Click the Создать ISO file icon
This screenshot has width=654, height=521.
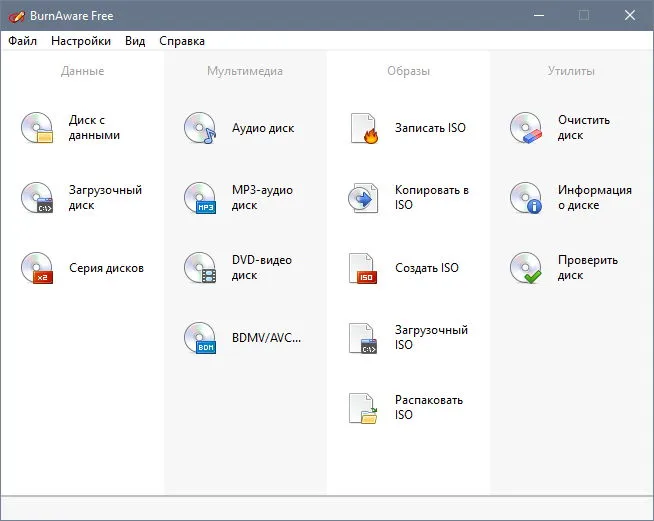(x=363, y=268)
